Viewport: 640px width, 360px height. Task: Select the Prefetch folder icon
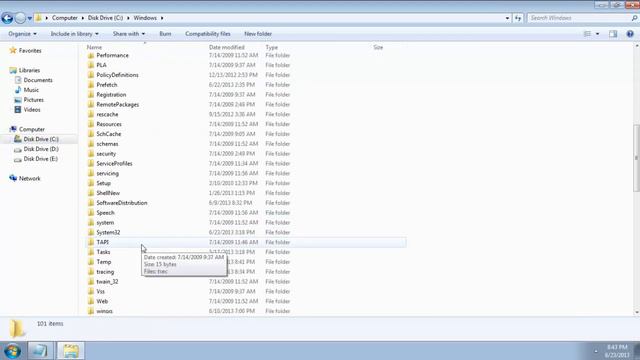[91, 84]
